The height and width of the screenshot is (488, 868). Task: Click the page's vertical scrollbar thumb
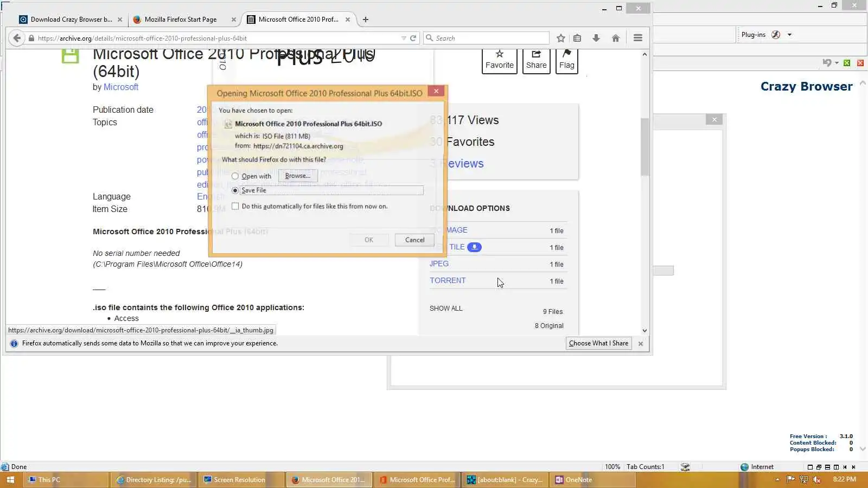coord(644,146)
